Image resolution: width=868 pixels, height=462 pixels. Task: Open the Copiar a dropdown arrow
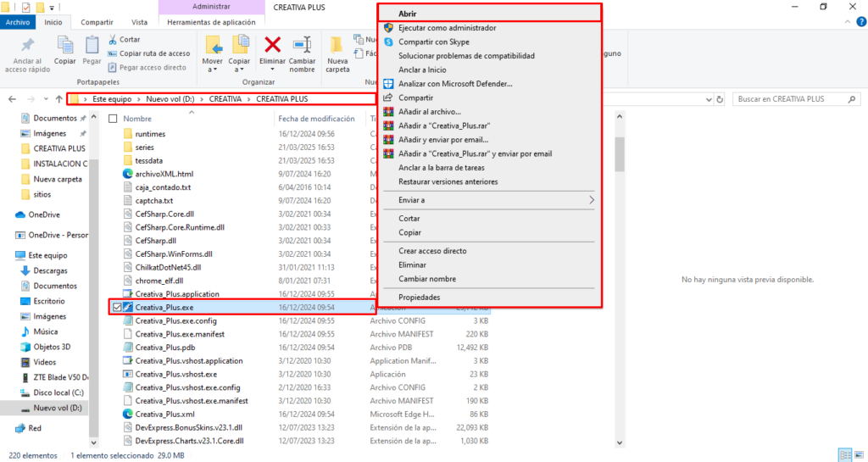click(x=240, y=70)
